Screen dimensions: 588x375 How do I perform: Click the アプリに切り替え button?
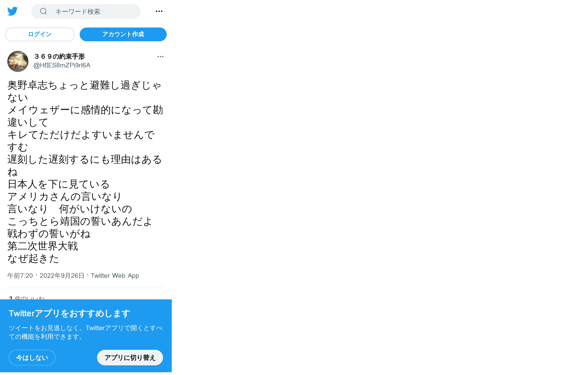[x=130, y=358]
